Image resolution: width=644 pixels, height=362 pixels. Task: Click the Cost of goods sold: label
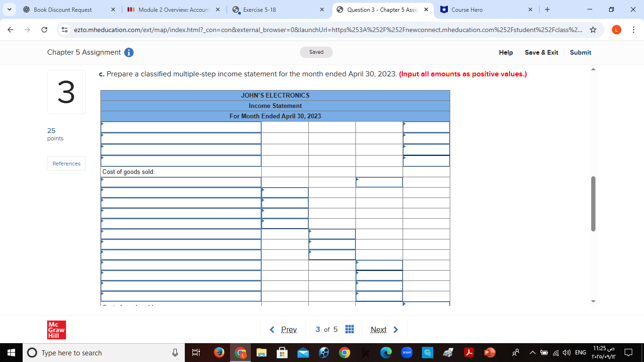click(128, 172)
